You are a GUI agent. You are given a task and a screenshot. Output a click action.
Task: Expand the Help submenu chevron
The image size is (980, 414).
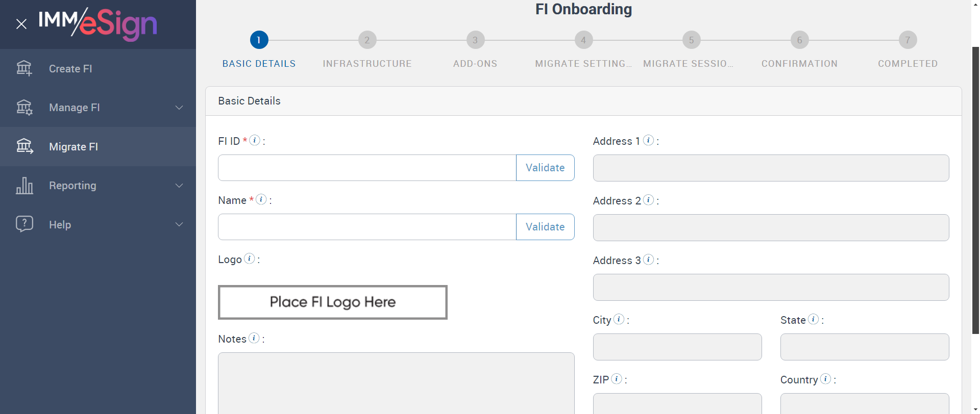click(x=179, y=224)
